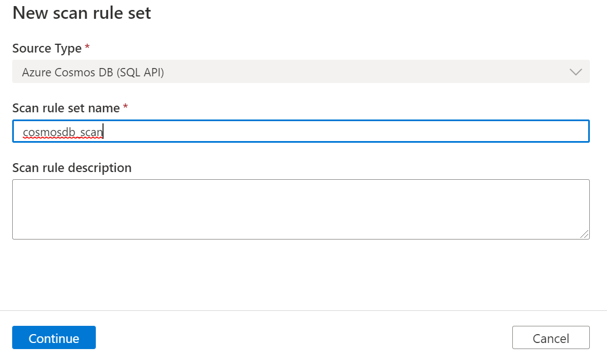Click the cosmosdb_scan text in name field
Image resolution: width=607 pixels, height=364 pixels.
point(63,132)
